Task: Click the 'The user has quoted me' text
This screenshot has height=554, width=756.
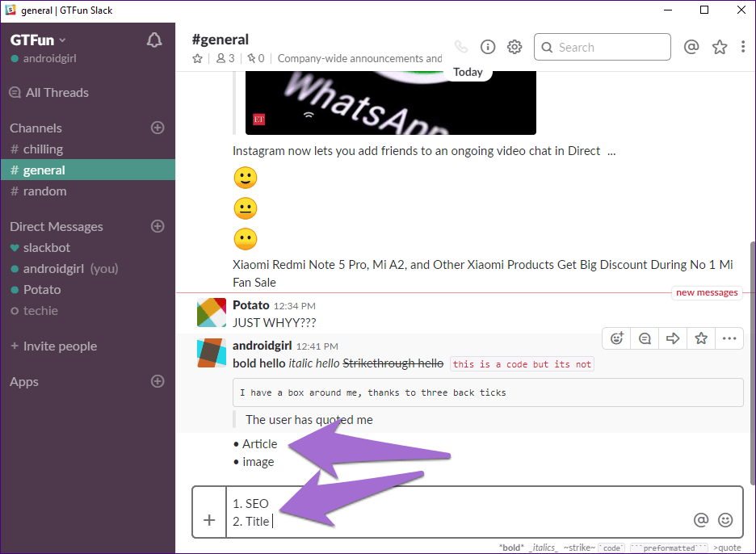Action: tap(309, 420)
